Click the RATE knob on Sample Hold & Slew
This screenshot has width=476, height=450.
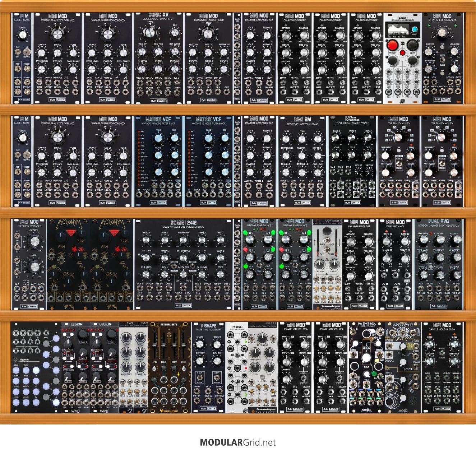click(x=430, y=344)
